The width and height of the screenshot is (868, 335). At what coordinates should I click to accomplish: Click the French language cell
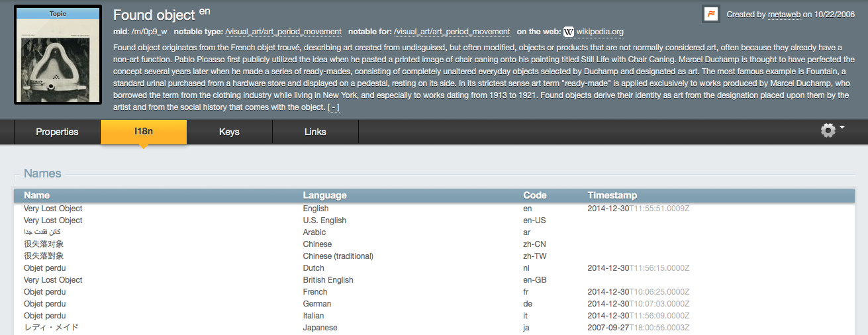pos(315,292)
